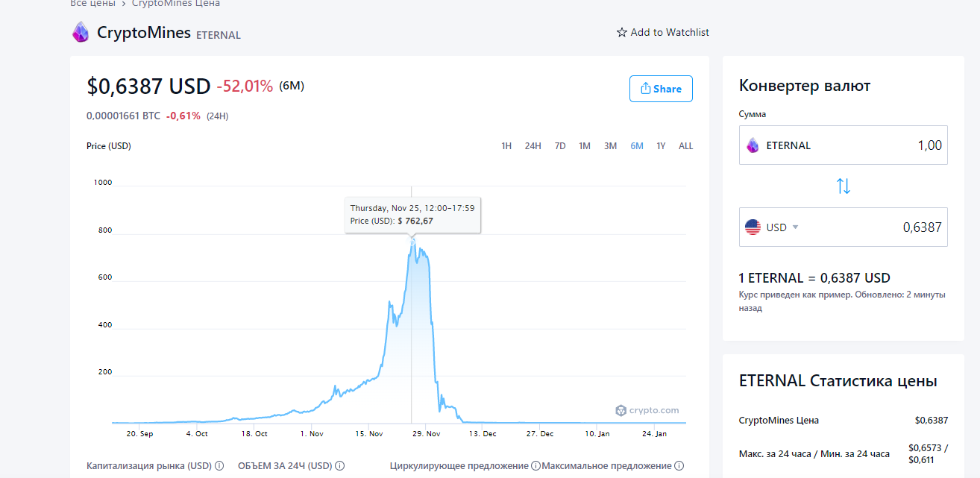980x478 pixels.
Task: Click the Price (USD) chart label
Action: (109, 146)
